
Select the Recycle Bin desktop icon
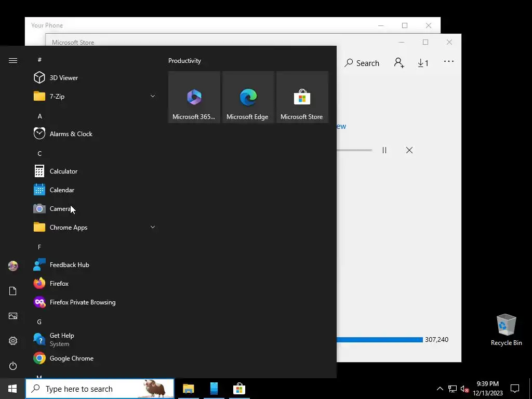coord(506,330)
